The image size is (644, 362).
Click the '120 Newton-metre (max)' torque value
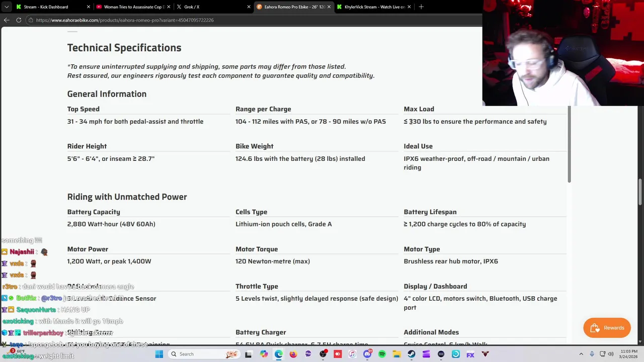click(x=273, y=261)
